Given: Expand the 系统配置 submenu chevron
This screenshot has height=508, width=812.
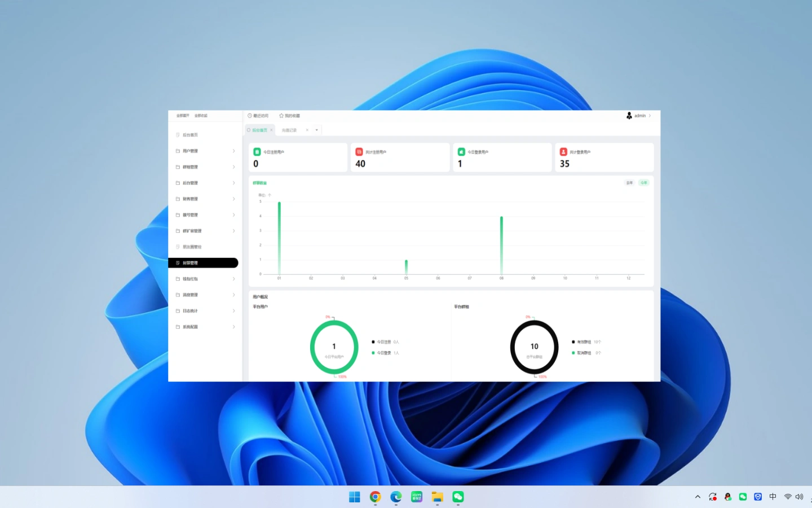Looking at the screenshot, I should click(233, 327).
